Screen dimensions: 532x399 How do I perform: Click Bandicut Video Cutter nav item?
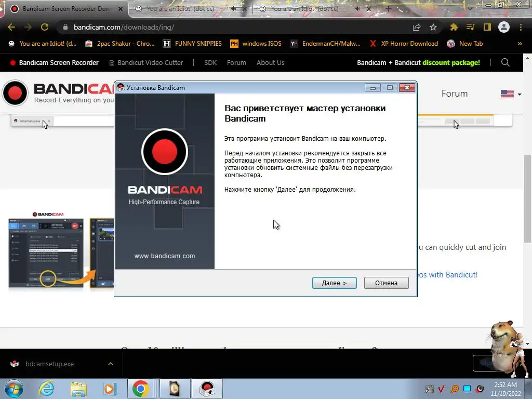pyautogui.click(x=146, y=62)
